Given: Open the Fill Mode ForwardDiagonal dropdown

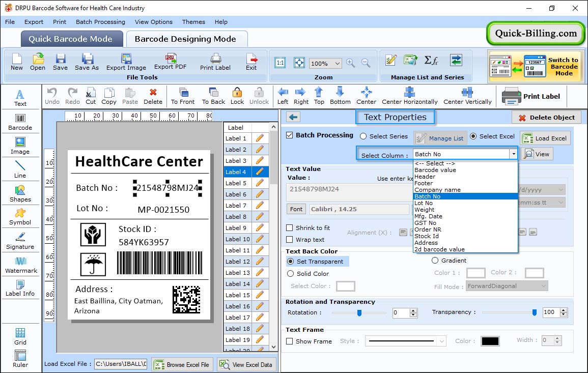Looking at the screenshot, I should click(507, 286).
